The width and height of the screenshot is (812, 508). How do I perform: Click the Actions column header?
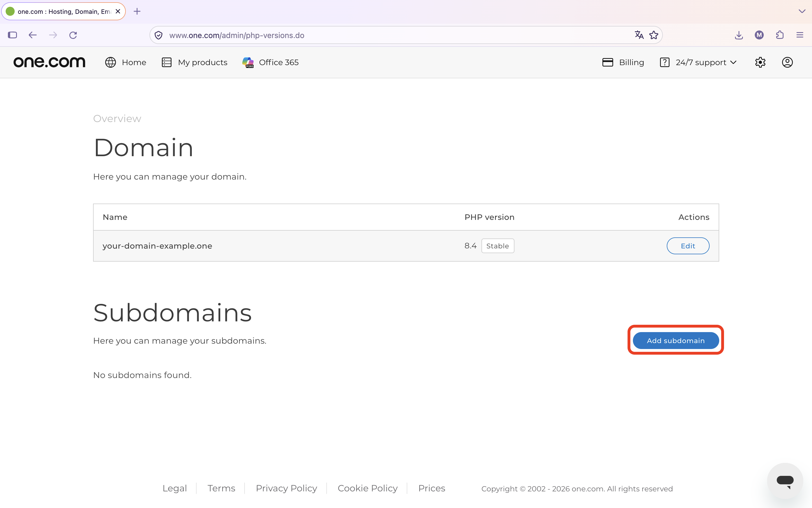tap(694, 217)
